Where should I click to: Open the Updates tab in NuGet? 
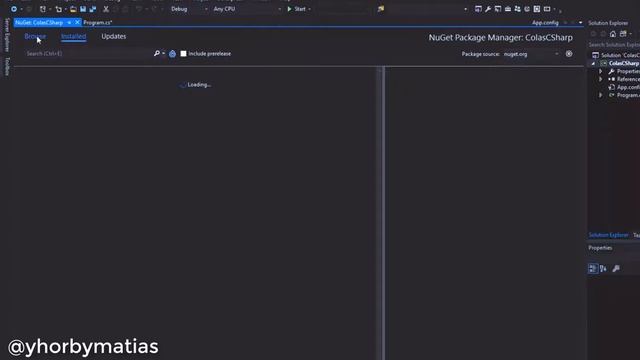[x=113, y=36]
